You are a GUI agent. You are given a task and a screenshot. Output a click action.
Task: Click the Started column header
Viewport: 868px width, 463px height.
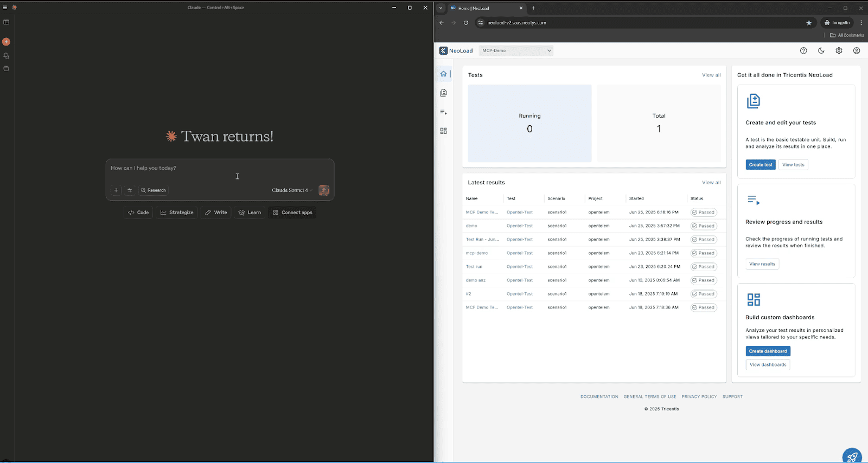point(636,199)
